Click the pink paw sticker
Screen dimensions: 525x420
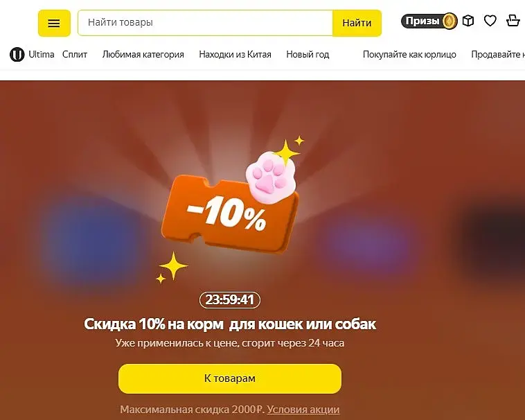[x=271, y=177]
